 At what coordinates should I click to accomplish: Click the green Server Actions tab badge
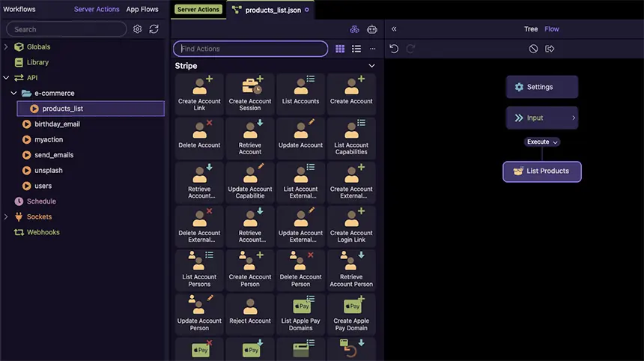click(x=198, y=10)
